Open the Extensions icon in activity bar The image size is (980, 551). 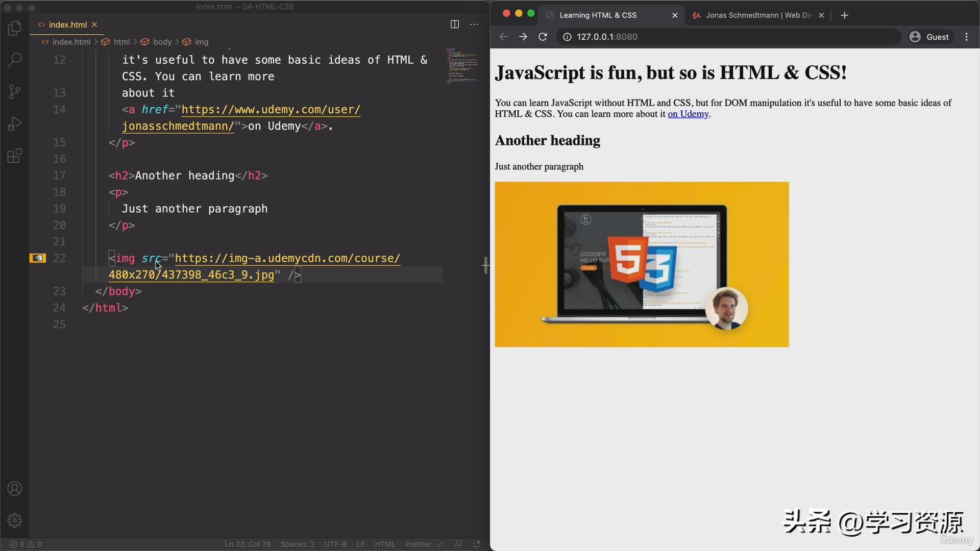(x=14, y=156)
